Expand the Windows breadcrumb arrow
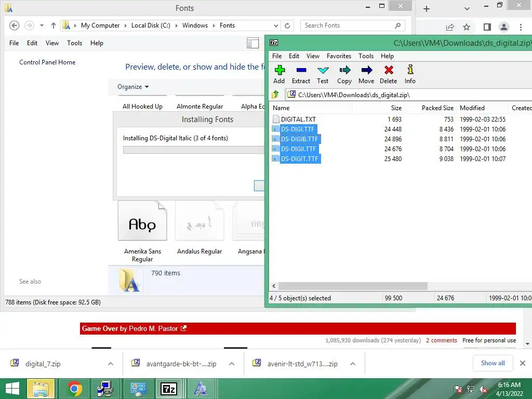Viewport: 532px width, 399px height. point(214,26)
